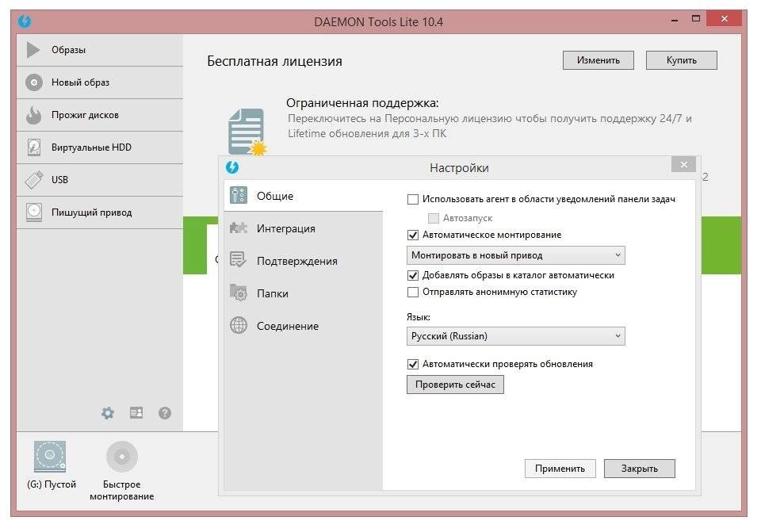Image resolution: width=761 pixels, height=532 pixels.
Task: Click DAEMON Tools logo in title bar
Action: coord(25,22)
